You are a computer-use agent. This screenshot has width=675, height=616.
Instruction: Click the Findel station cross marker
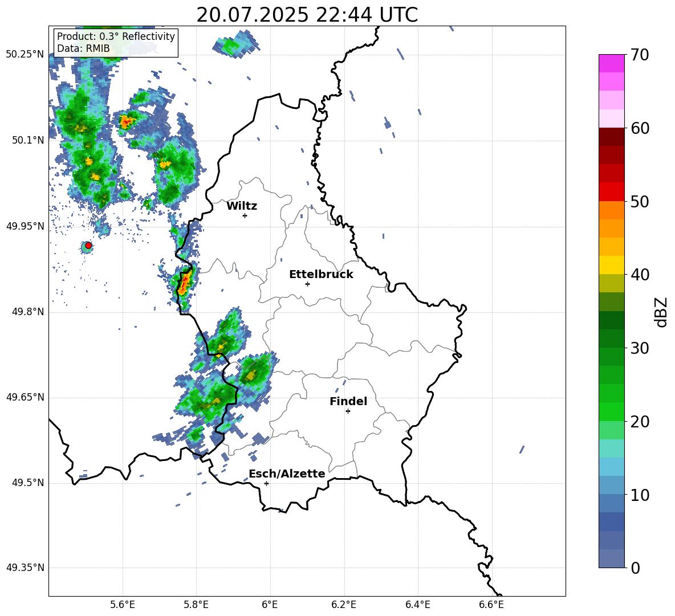348,411
